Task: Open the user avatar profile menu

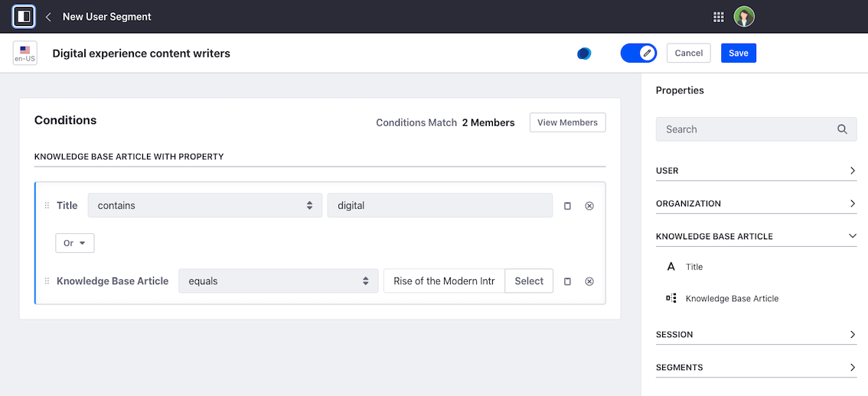Action: click(743, 17)
